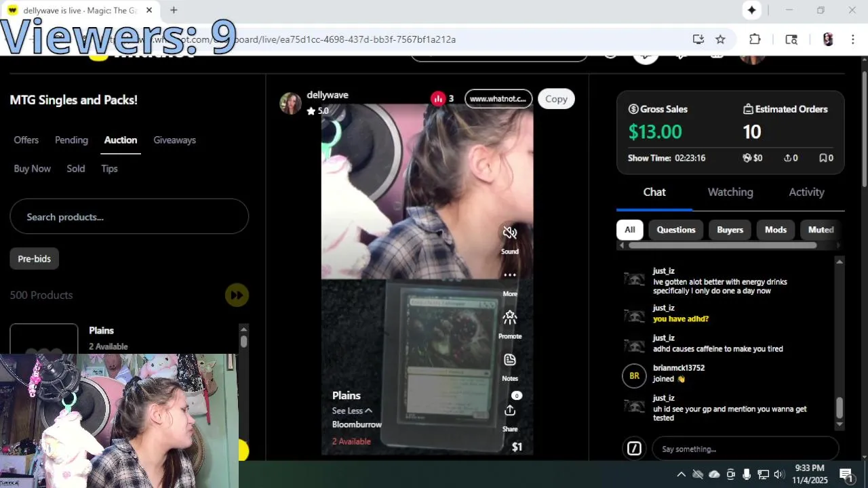
Task: Filter chat by Buyers
Action: [730, 230]
